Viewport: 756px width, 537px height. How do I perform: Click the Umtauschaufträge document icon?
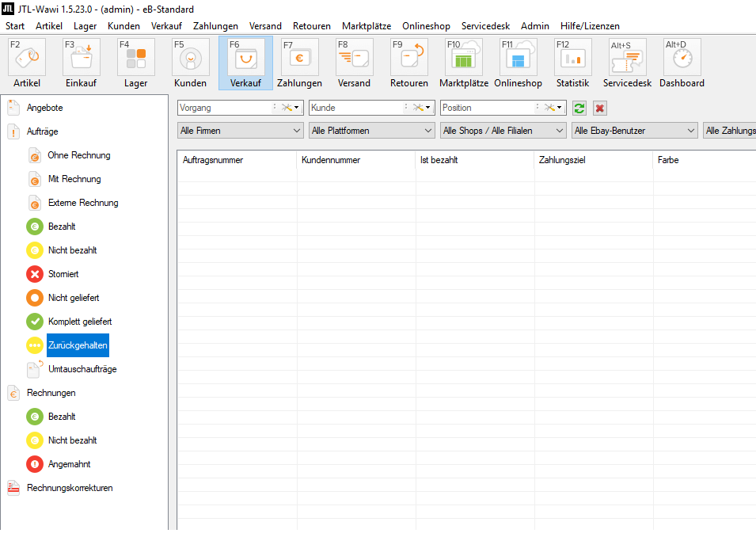coord(35,369)
